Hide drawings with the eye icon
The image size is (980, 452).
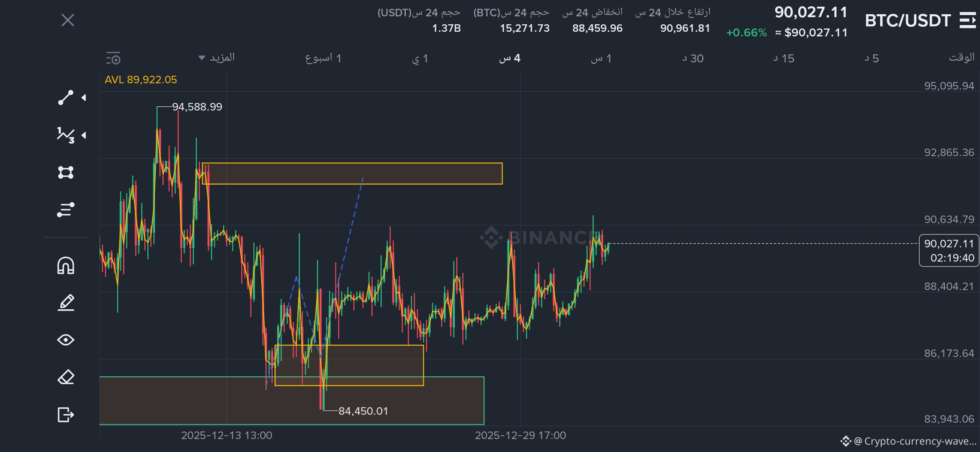click(x=65, y=340)
